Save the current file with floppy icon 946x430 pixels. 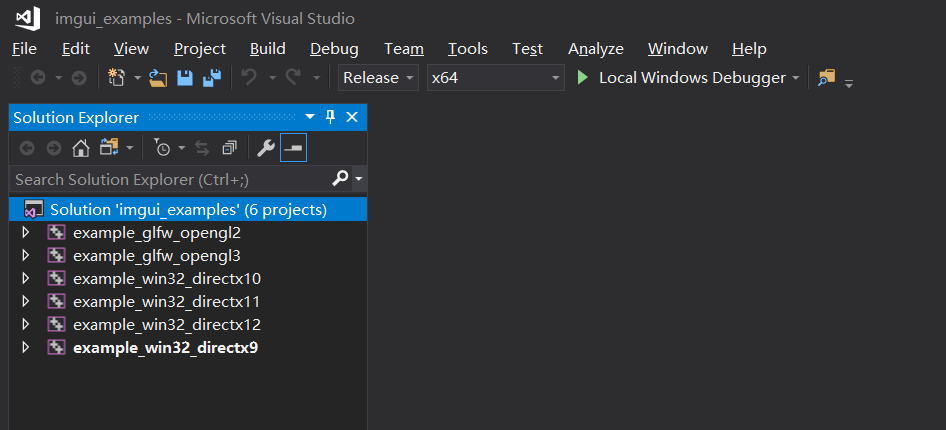tap(185, 78)
